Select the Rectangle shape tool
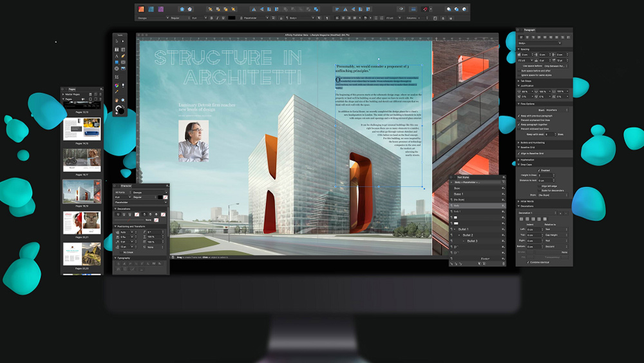Image resolution: width=644 pixels, height=363 pixels. coord(117,62)
